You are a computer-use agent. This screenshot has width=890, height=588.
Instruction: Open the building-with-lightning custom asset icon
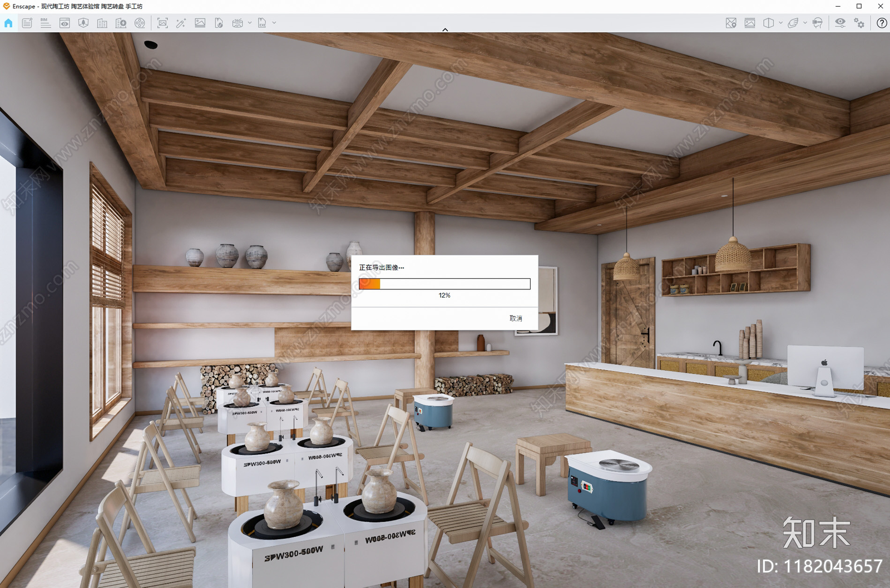121,23
